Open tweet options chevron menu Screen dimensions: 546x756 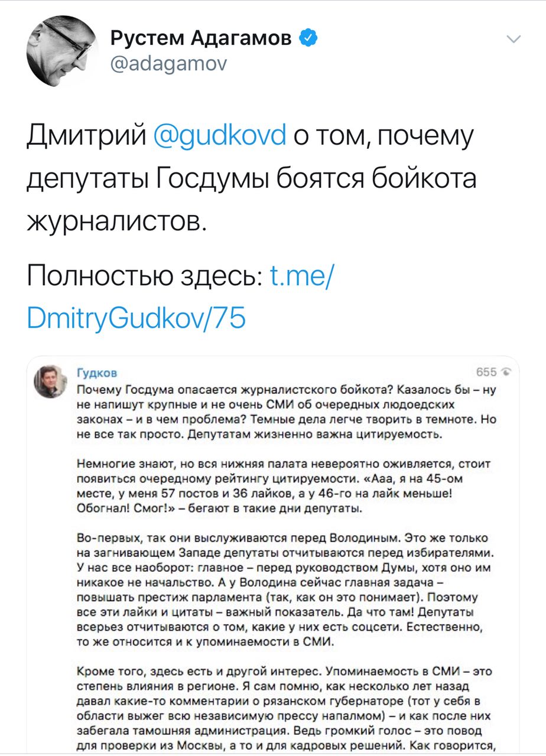click(x=514, y=40)
